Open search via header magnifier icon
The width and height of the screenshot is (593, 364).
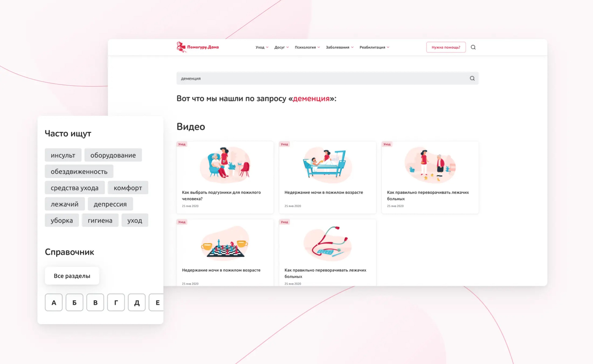click(473, 47)
